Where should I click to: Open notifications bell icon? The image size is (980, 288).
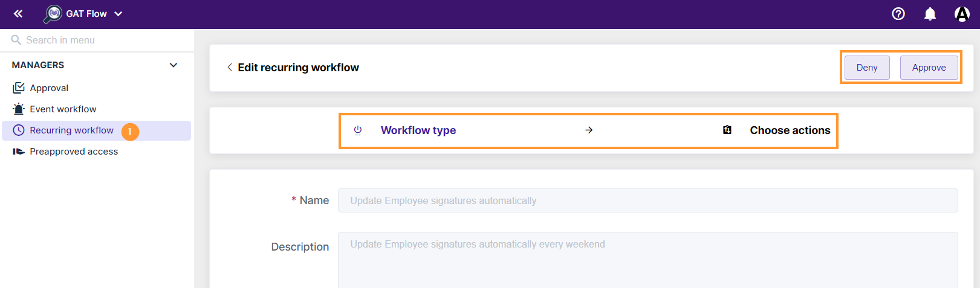tap(930, 14)
